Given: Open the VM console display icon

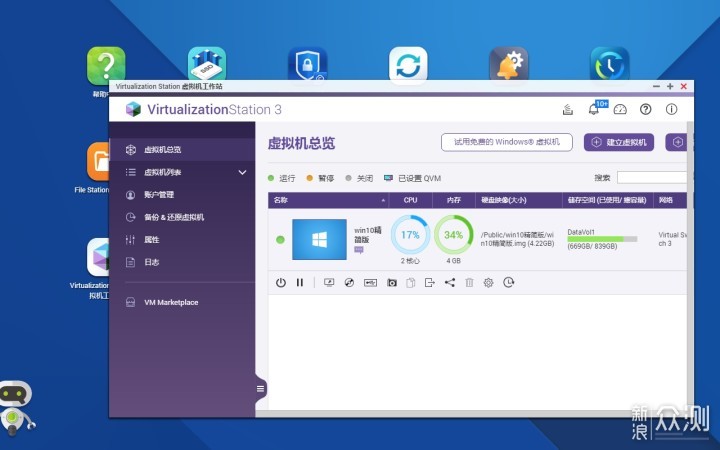Looking at the screenshot, I should pos(329,283).
